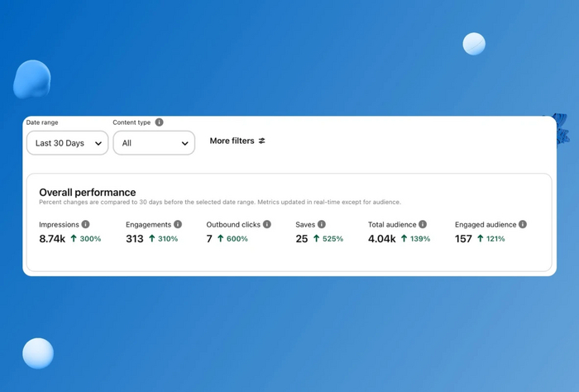Click the green arrow beside 300%

[74, 239]
